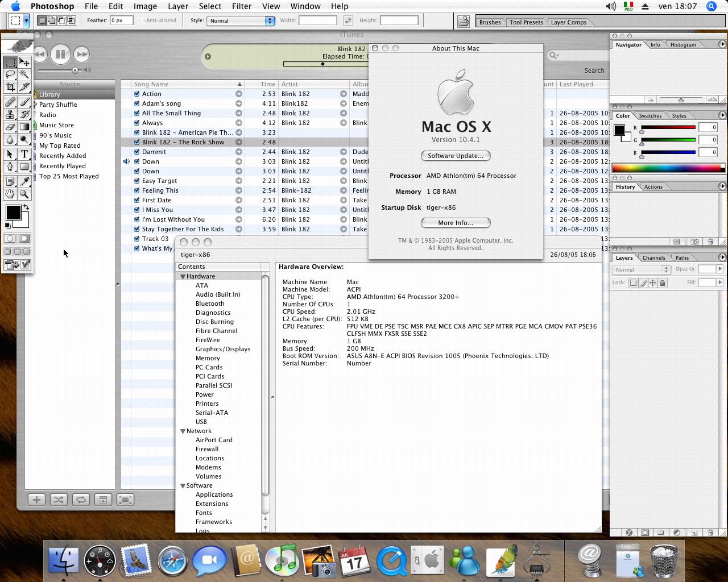Open the File Browser from options bar
728x582 pixels.
click(464, 21)
